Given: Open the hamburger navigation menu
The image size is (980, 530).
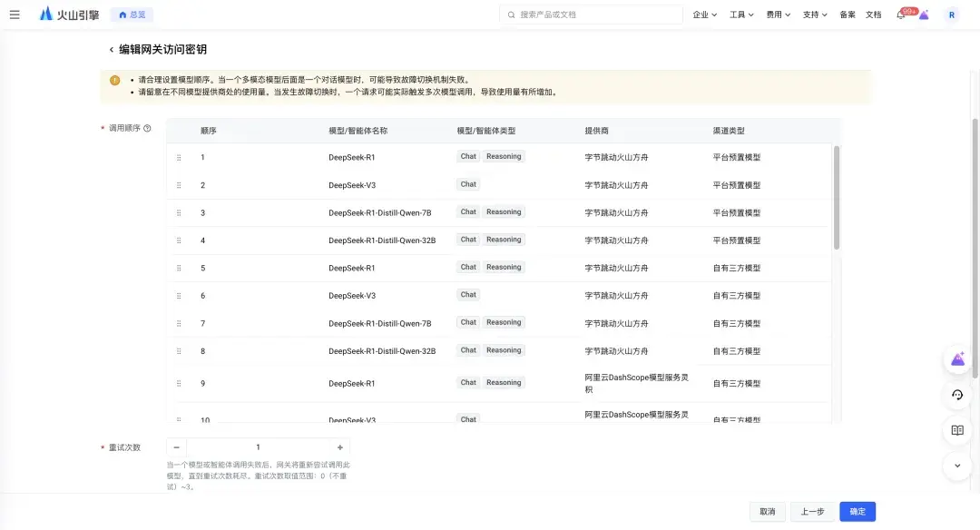Looking at the screenshot, I should coord(15,15).
